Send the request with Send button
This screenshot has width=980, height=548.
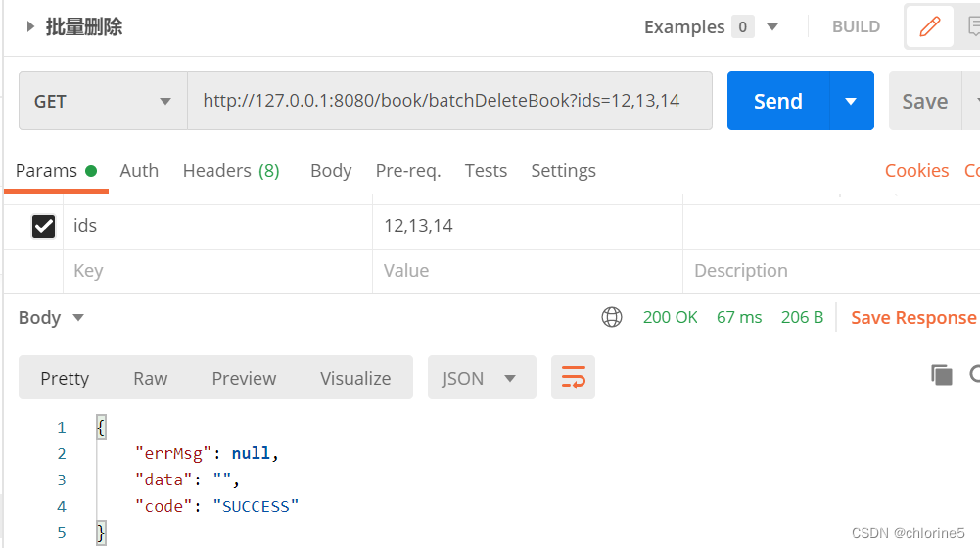(778, 101)
